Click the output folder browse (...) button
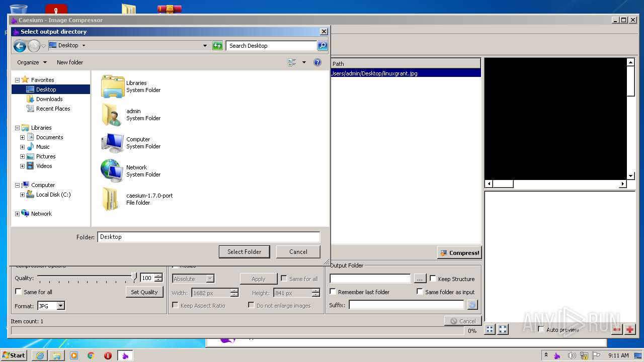 click(x=420, y=279)
